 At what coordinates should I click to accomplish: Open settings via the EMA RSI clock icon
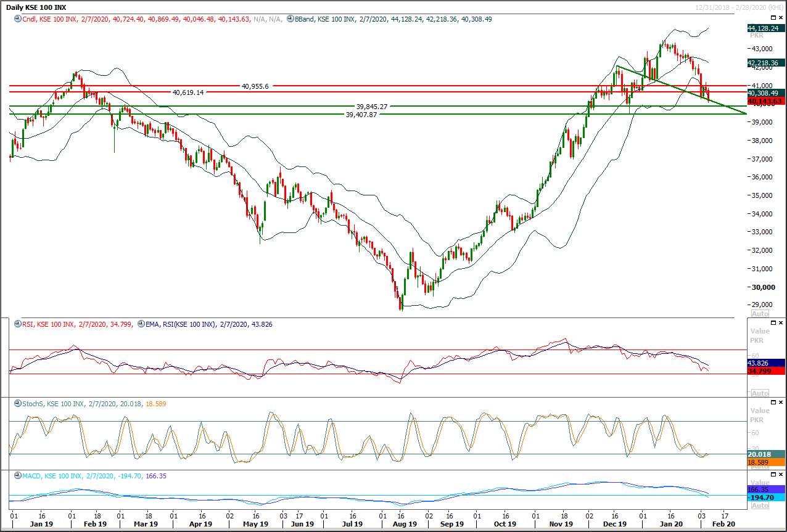(141, 324)
